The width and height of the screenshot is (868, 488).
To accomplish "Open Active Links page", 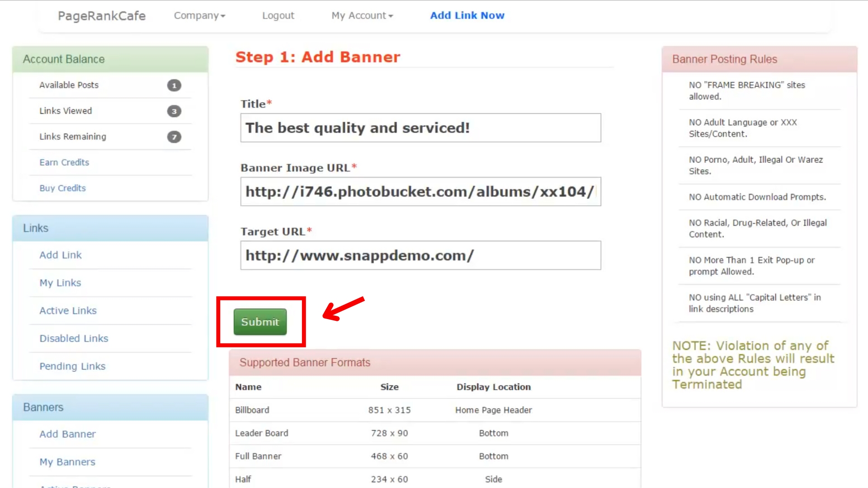I will (x=68, y=310).
